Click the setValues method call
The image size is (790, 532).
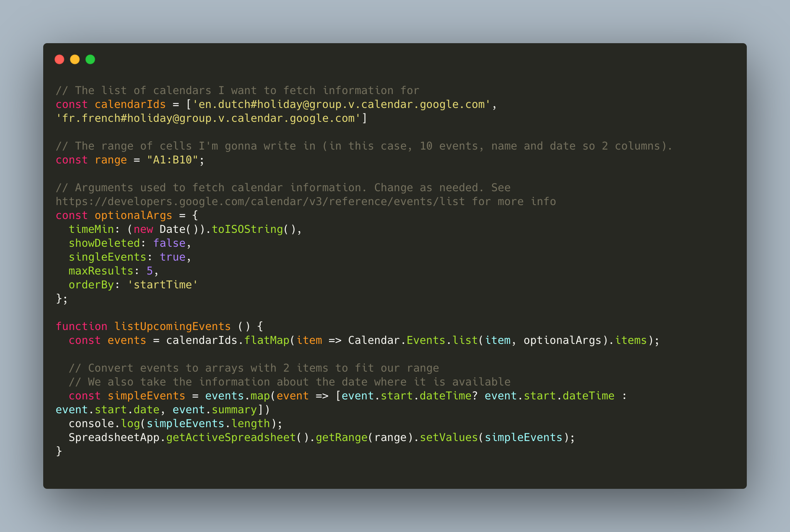tap(449, 438)
